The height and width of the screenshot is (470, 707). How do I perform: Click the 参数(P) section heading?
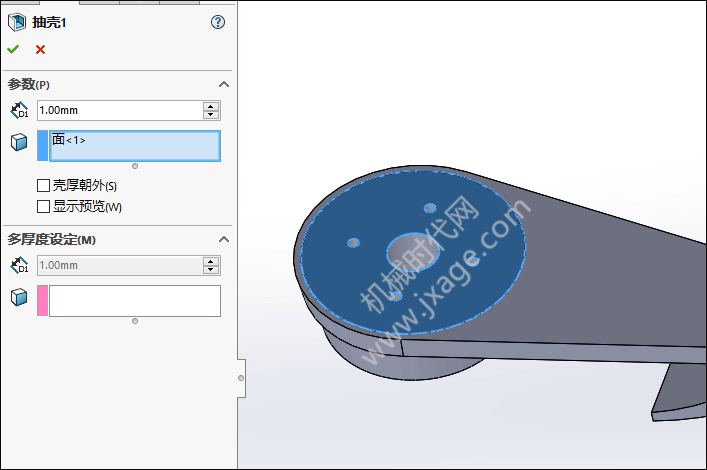(28, 84)
